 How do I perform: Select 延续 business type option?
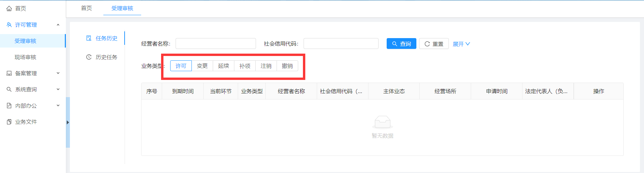[224, 66]
